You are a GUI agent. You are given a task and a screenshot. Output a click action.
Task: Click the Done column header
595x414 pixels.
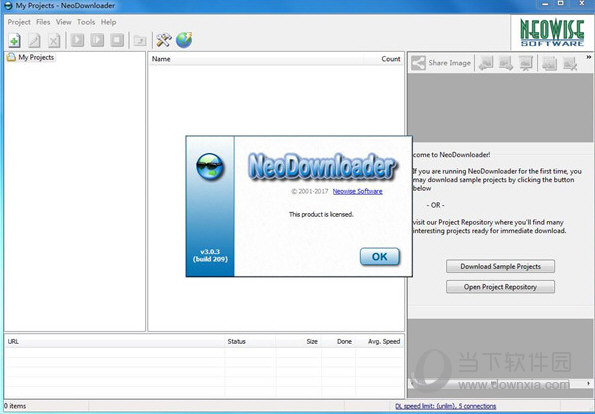tap(338, 342)
